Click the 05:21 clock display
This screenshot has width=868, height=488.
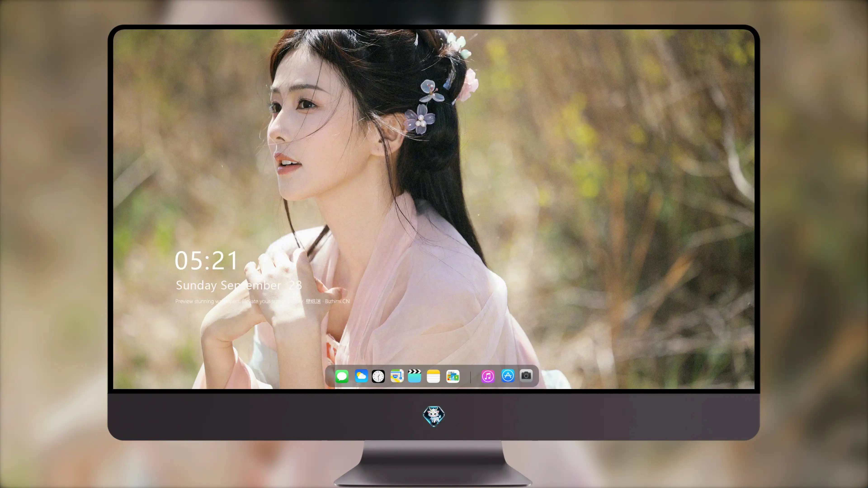click(206, 261)
